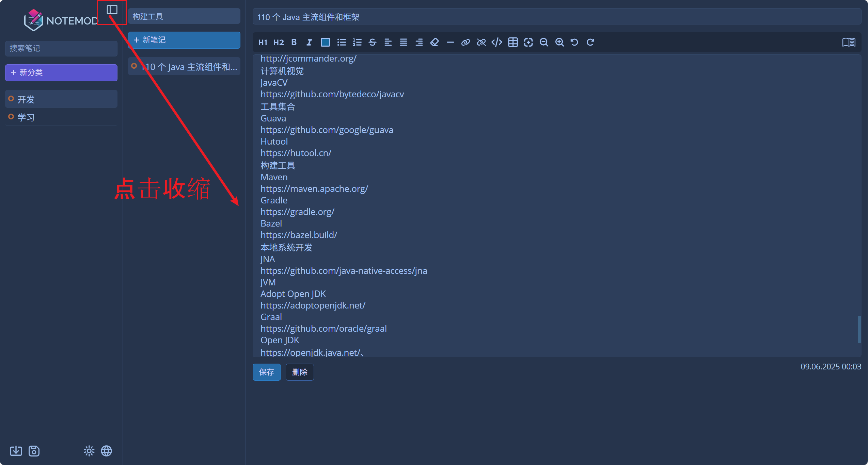
Task: Apply Heading 2 formatting
Action: (279, 42)
